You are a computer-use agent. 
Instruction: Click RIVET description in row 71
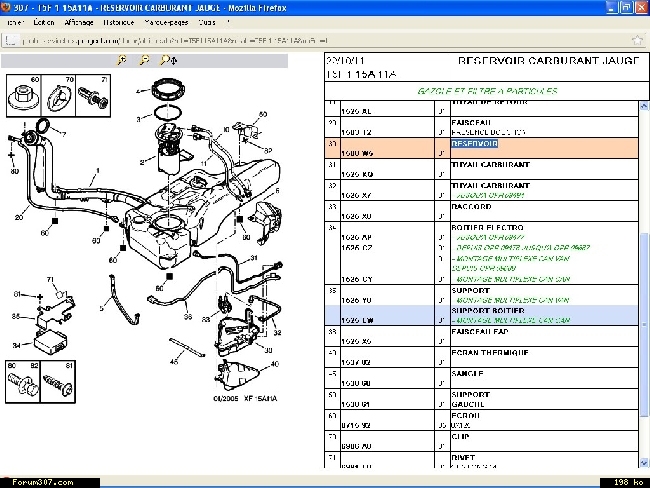point(463,458)
